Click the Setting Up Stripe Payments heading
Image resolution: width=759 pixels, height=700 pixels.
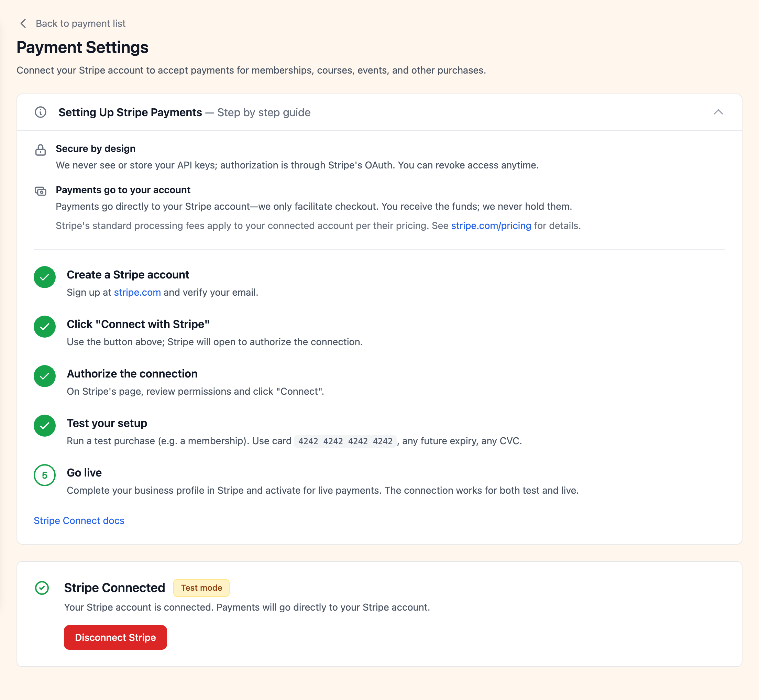pyautogui.click(x=130, y=112)
